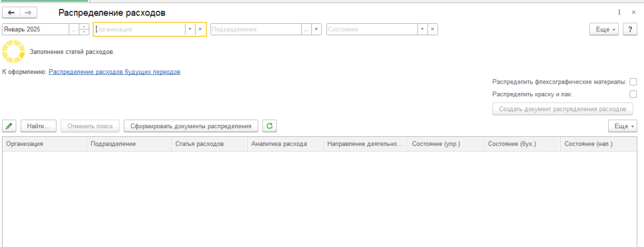Viewport: 644px width, 247px height.
Task: Enable Распределить краску и лак checkbox
Action: coord(633,94)
